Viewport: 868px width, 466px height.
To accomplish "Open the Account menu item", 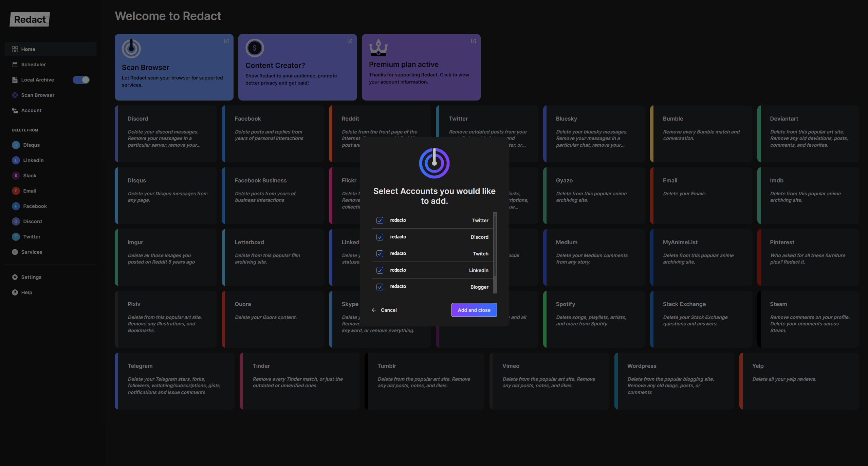I will tap(31, 110).
